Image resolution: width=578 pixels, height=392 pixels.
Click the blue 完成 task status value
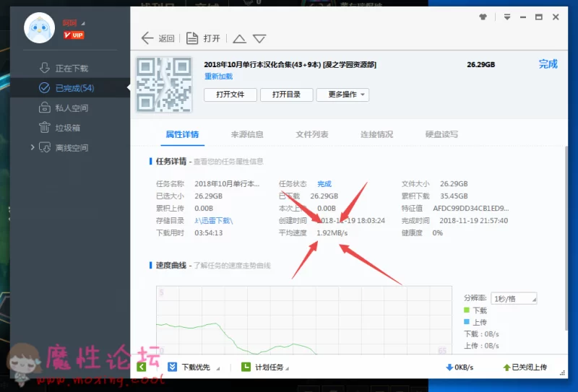point(324,184)
